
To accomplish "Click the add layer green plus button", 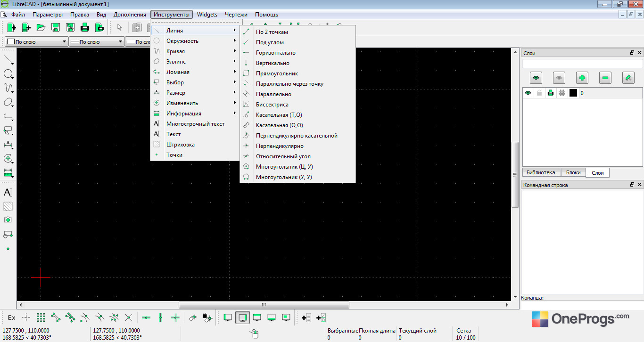I will 582,78.
